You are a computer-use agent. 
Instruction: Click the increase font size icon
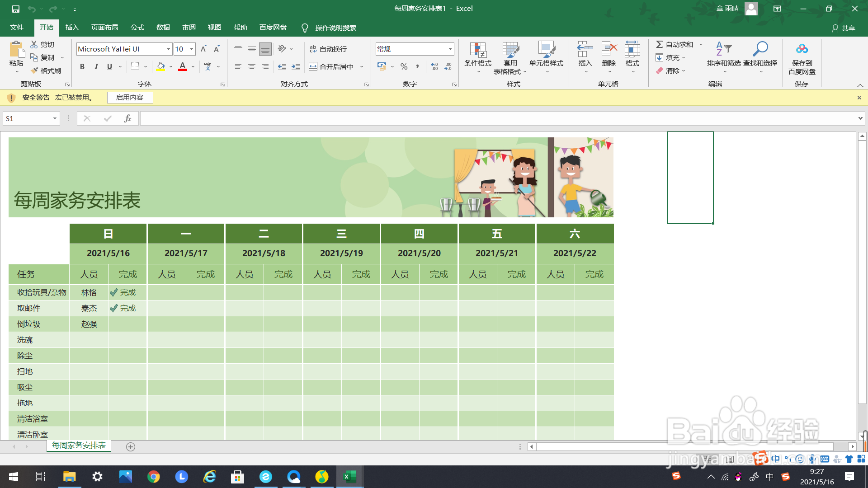click(203, 49)
